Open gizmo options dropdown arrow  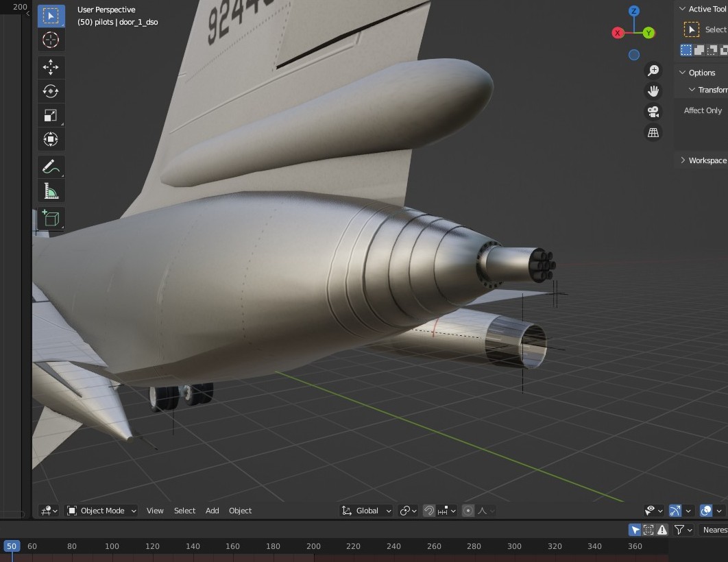click(x=688, y=511)
